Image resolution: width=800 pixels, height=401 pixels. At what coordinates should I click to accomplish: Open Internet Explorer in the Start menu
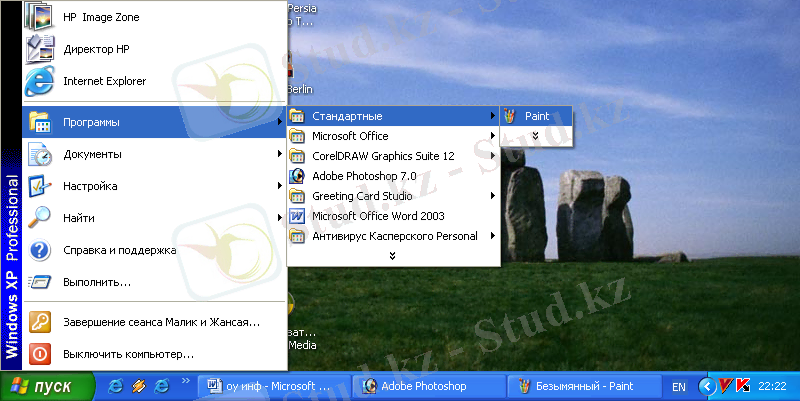tap(104, 81)
